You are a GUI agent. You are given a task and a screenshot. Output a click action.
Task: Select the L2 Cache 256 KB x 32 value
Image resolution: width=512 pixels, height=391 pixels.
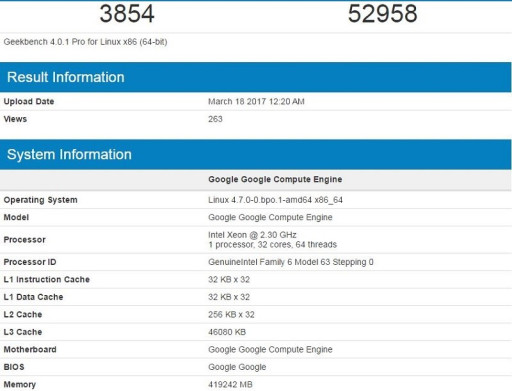pyautogui.click(x=231, y=314)
